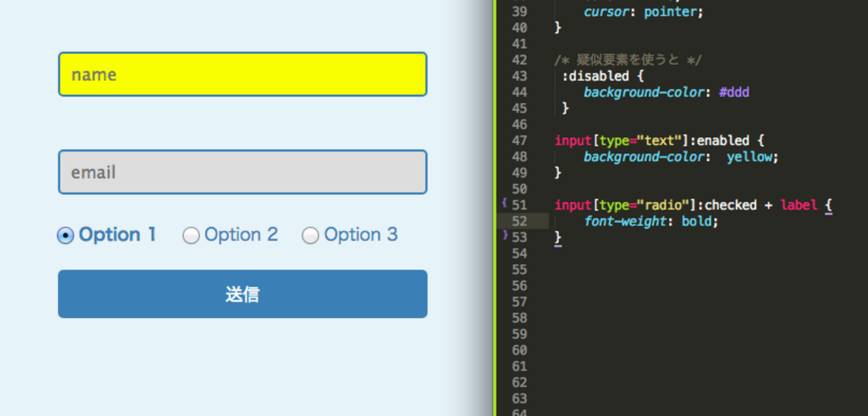
Task: Click the greyed-out email input field
Action: pos(242,172)
